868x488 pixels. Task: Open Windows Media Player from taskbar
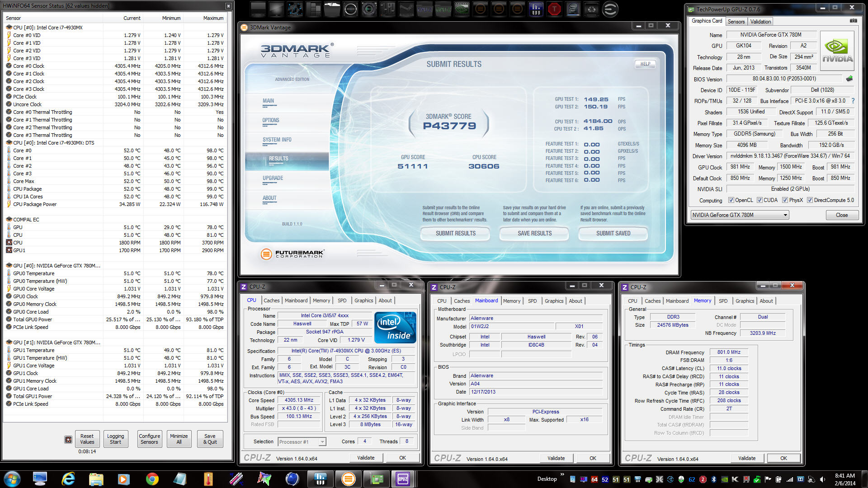click(x=123, y=479)
